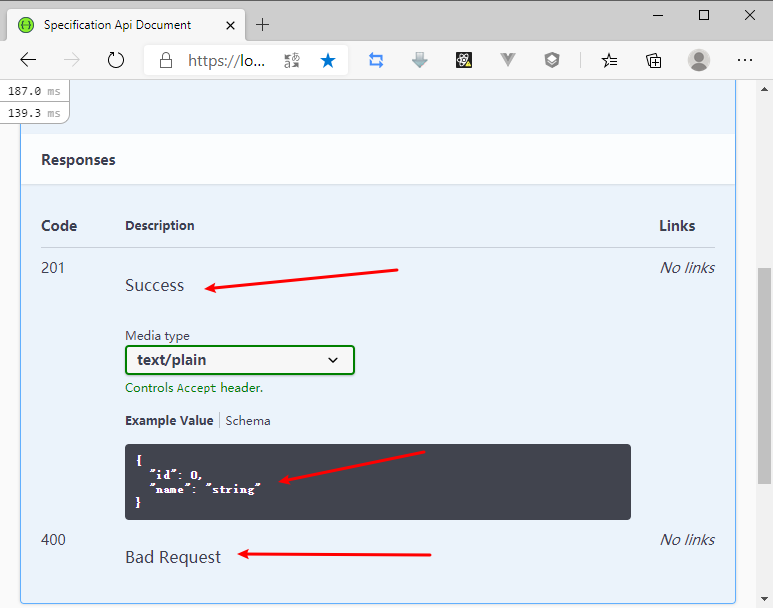Reload the page with the refresh icon
Screen dimensions: 773x608
point(116,60)
